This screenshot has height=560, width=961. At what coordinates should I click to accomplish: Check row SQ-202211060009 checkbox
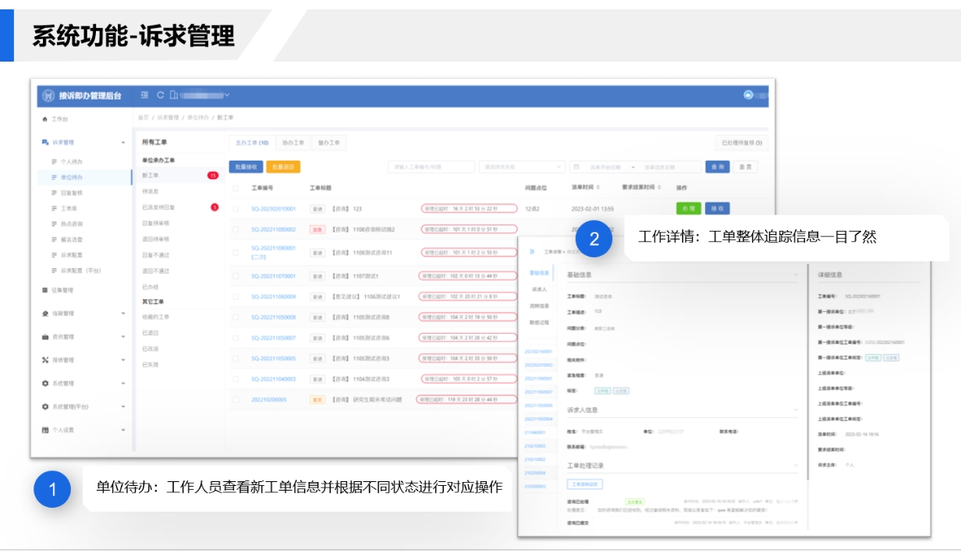pos(236,296)
